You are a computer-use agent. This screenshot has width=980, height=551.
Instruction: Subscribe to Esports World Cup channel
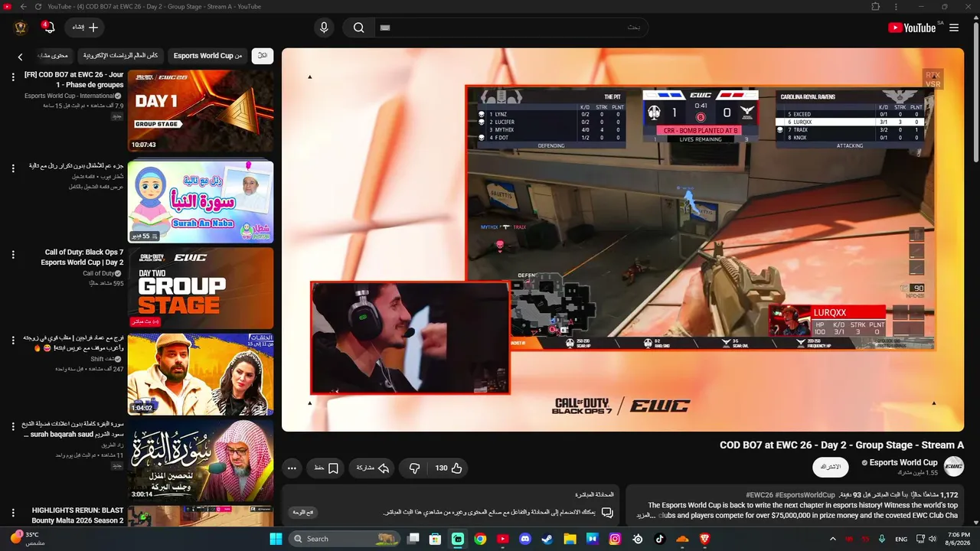[x=830, y=467]
